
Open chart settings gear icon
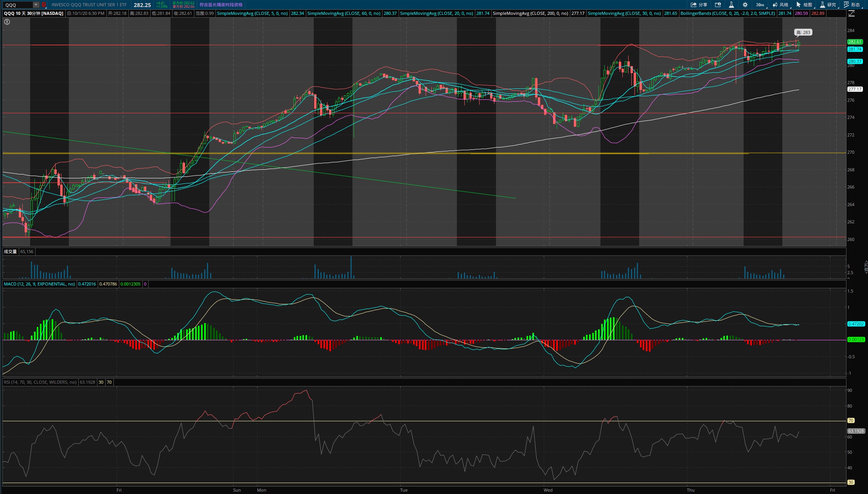[x=745, y=5]
